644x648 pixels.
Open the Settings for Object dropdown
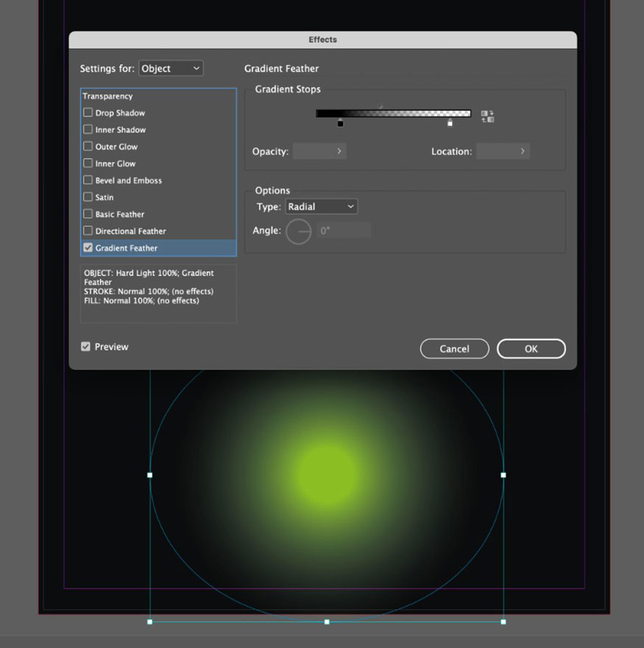click(x=171, y=68)
